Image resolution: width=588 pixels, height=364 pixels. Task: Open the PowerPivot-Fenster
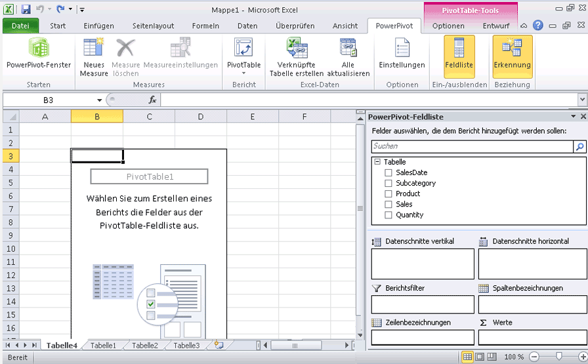point(39,54)
